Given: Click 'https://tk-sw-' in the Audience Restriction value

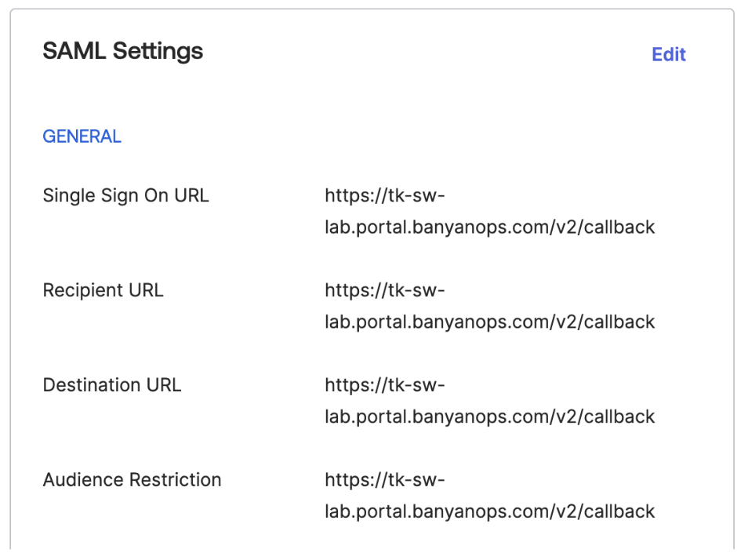Looking at the screenshot, I should (x=384, y=479).
